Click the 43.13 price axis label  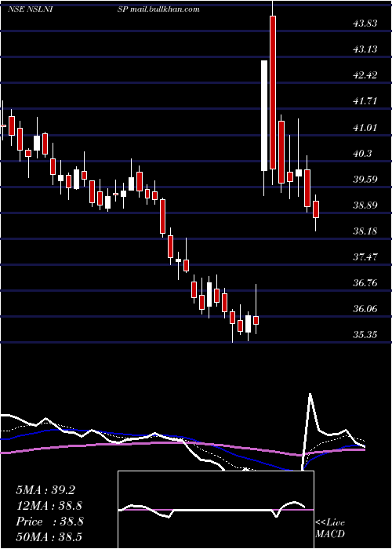point(365,49)
